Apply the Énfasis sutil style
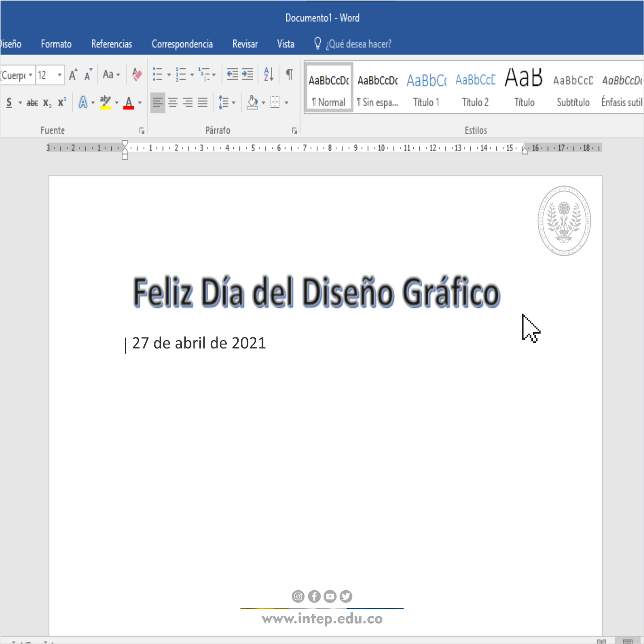This screenshot has height=644, width=644. (622, 88)
